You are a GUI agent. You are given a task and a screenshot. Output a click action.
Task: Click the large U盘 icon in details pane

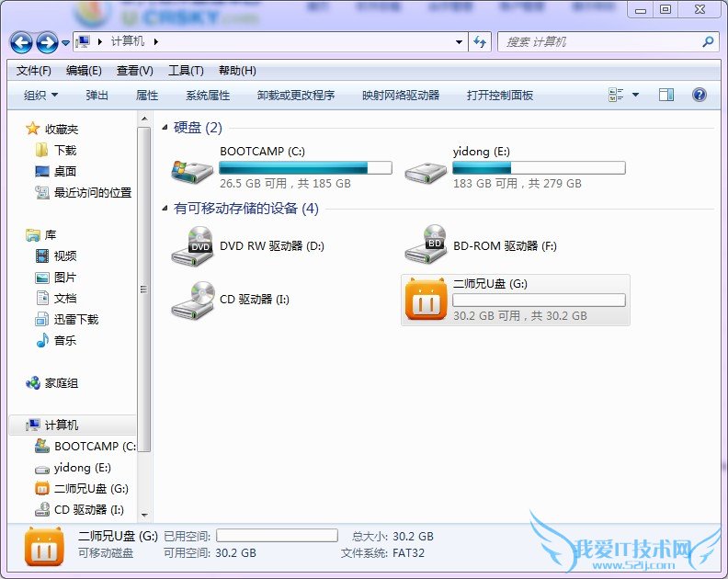pyautogui.click(x=43, y=547)
